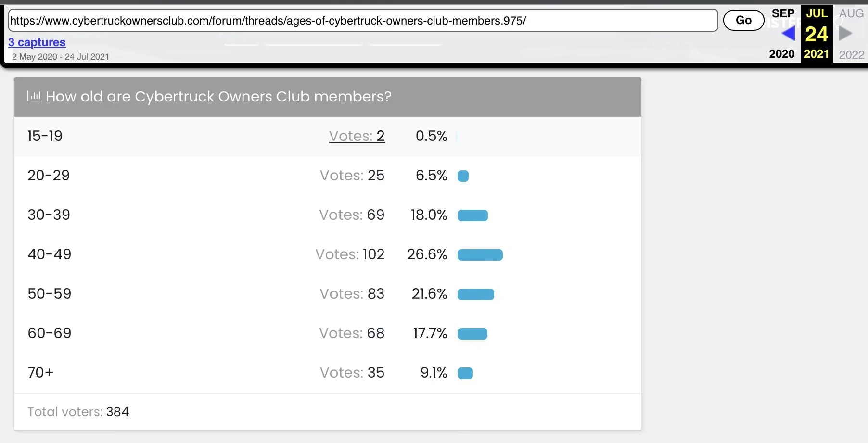Open Votes: 2 link for 15-19
This screenshot has width=868, height=443.
pyautogui.click(x=357, y=136)
